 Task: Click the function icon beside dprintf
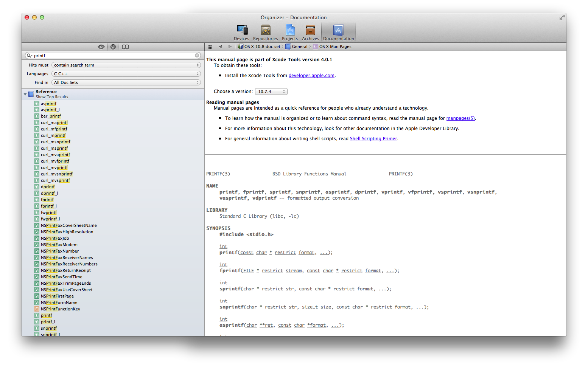37,187
